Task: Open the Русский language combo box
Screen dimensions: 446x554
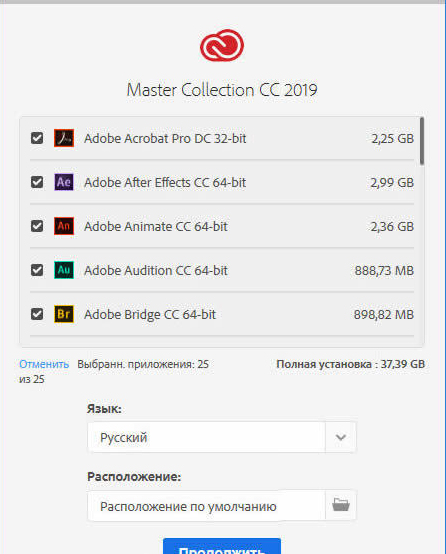Action: [x=222, y=437]
